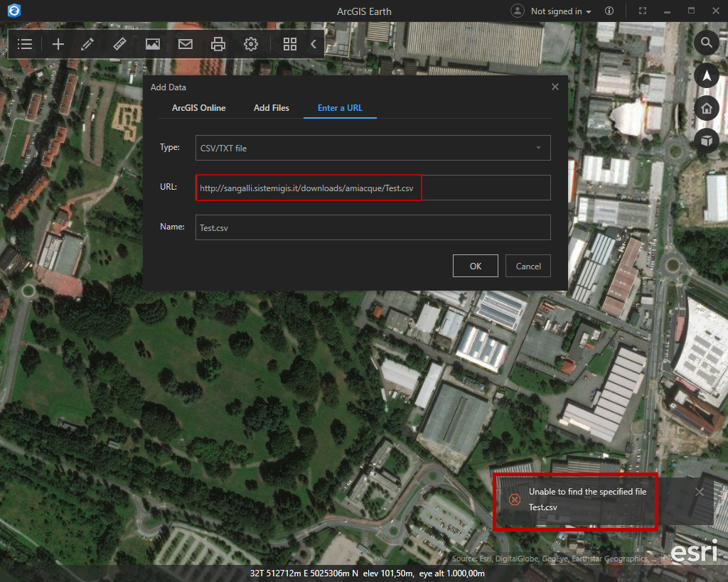The height and width of the screenshot is (582, 728).
Task: Click the 'Source: Esri, DigitalGlobe' attribution text
Action: [553, 559]
